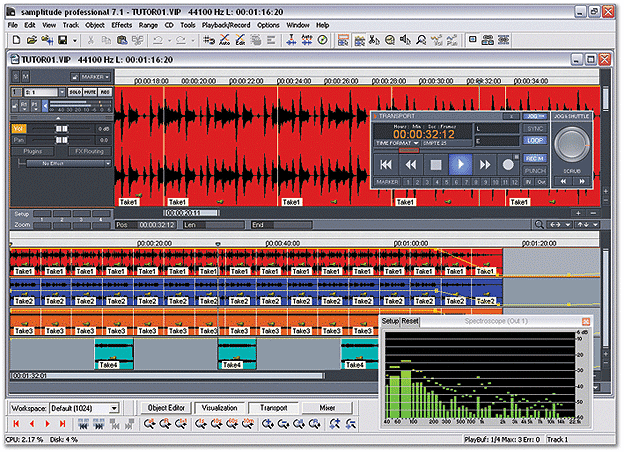Click the Undo arrow icon
The height and width of the screenshot is (452, 624).
pos(158,40)
